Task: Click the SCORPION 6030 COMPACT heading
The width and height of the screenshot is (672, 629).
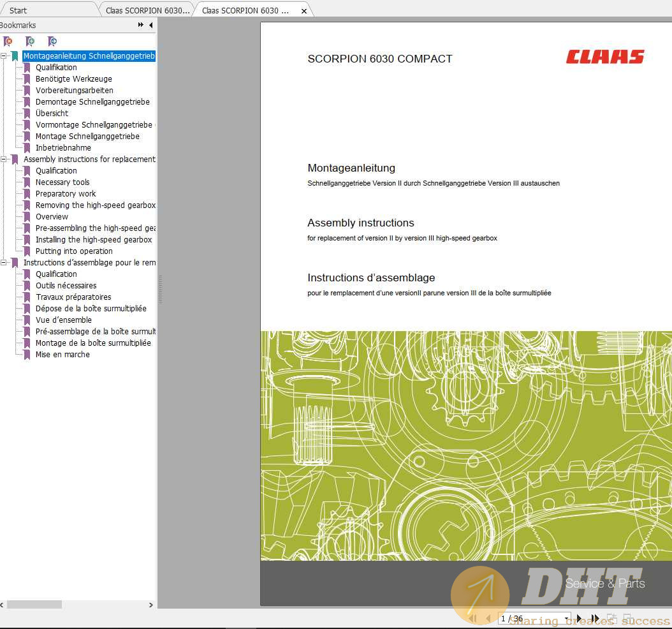Action: tap(380, 59)
